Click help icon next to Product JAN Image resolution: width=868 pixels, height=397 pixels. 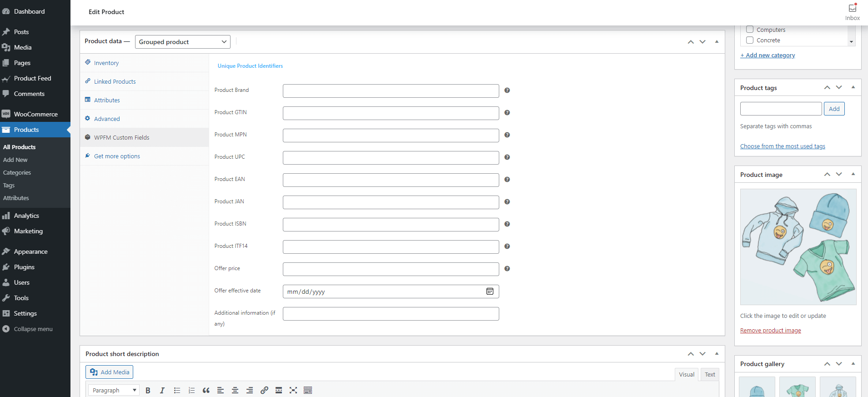click(x=507, y=202)
